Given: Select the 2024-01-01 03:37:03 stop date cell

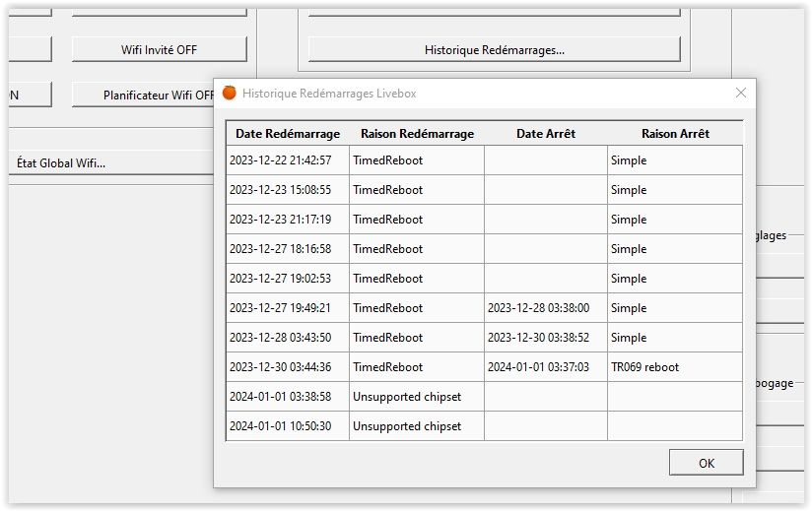Looking at the screenshot, I should click(538, 367).
